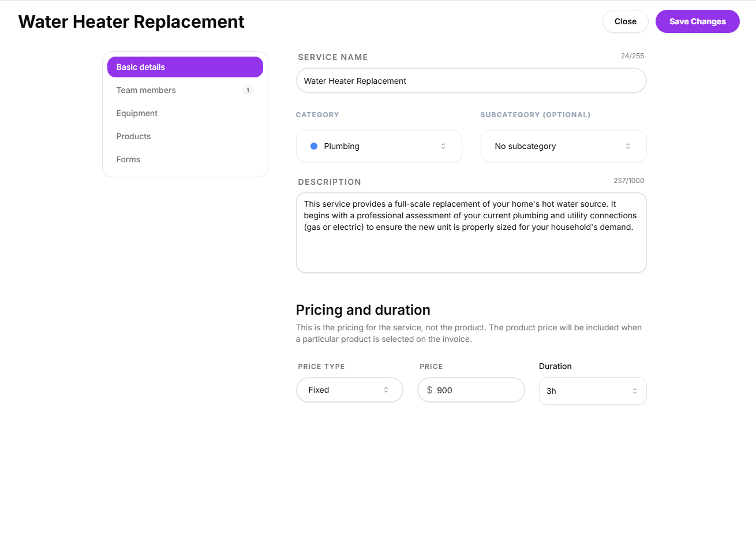Select the Forms section in sidebar
Image resolution: width=756 pixels, height=533 pixels.
point(128,159)
